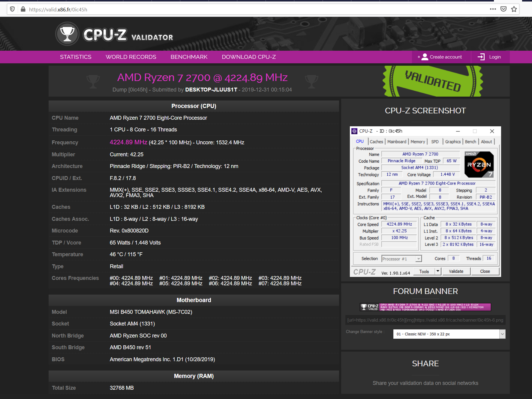Screen dimensions: 532x399
Task: Expand the Tools dropdown arrow
Action: coord(437,271)
